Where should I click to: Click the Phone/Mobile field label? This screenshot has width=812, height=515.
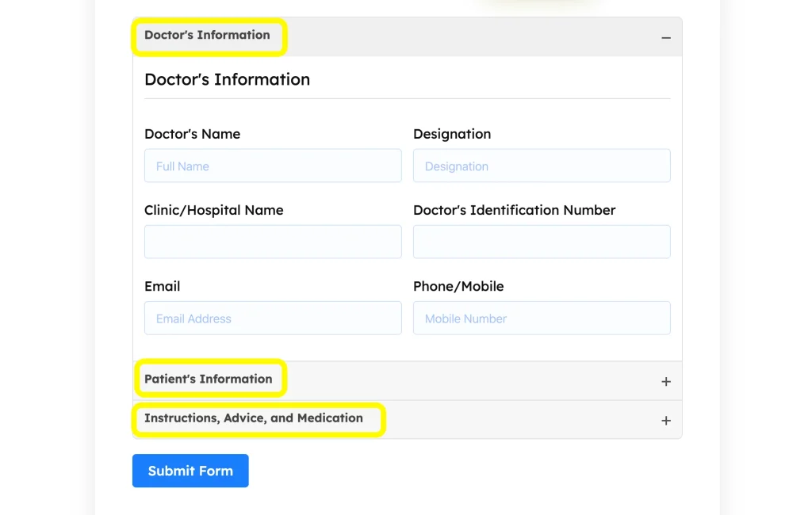[x=458, y=286]
